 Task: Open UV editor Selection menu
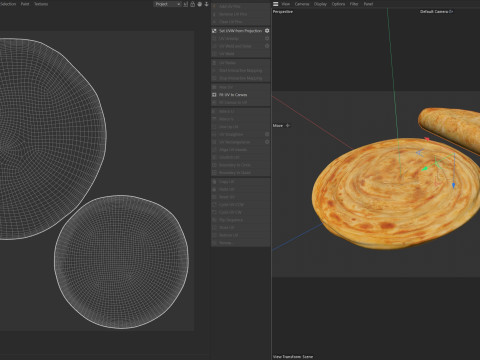[8, 4]
